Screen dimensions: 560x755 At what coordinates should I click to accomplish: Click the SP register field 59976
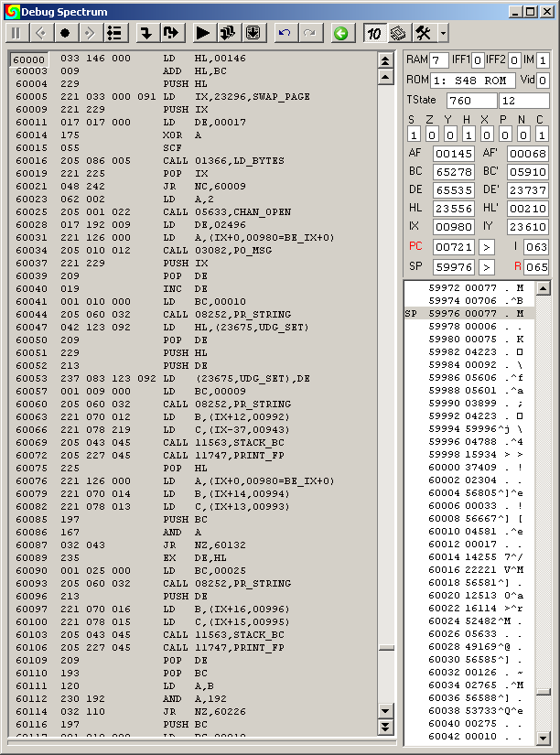point(454,267)
